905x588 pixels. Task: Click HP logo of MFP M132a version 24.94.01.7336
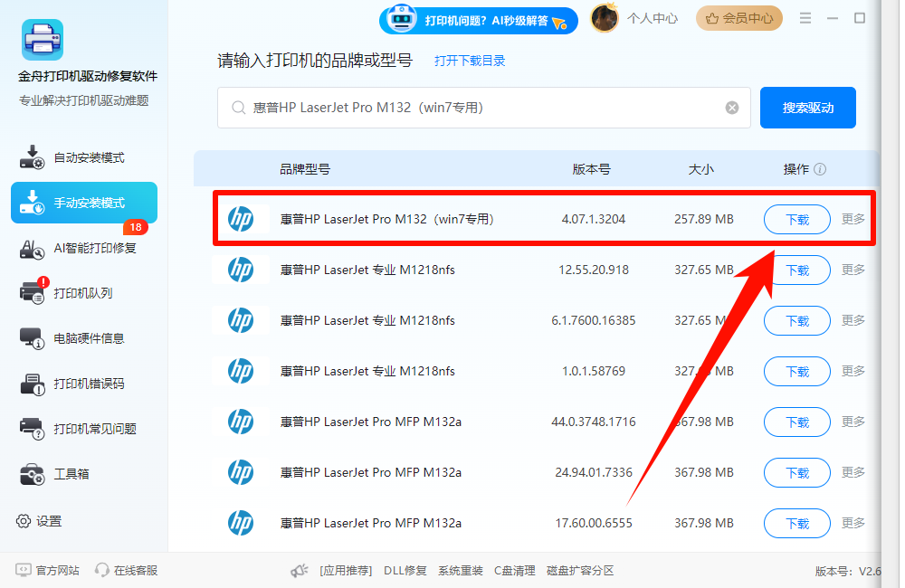pos(241,472)
